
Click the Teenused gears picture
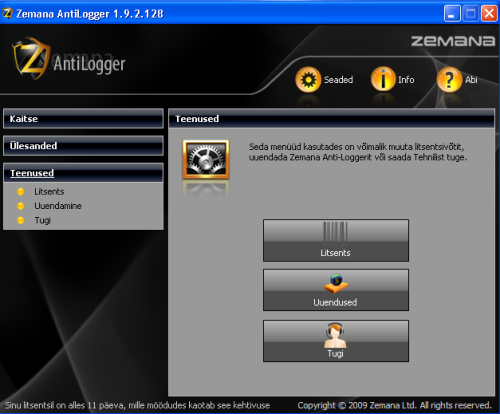coord(206,159)
